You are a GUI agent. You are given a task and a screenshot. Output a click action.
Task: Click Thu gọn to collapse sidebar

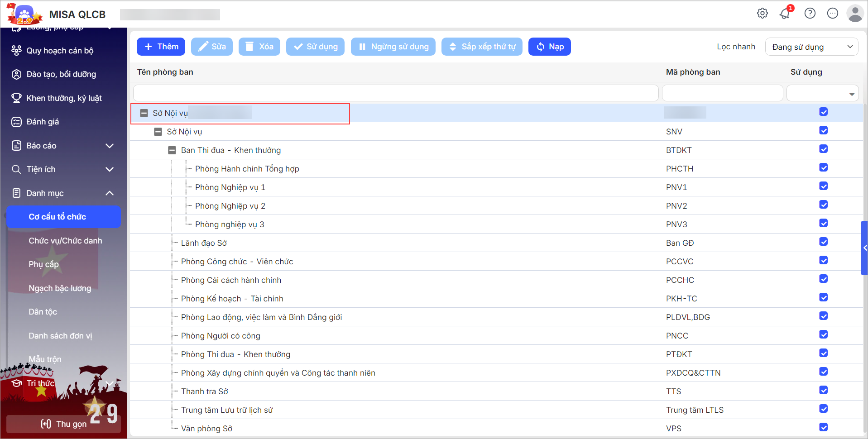[x=63, y=424]
